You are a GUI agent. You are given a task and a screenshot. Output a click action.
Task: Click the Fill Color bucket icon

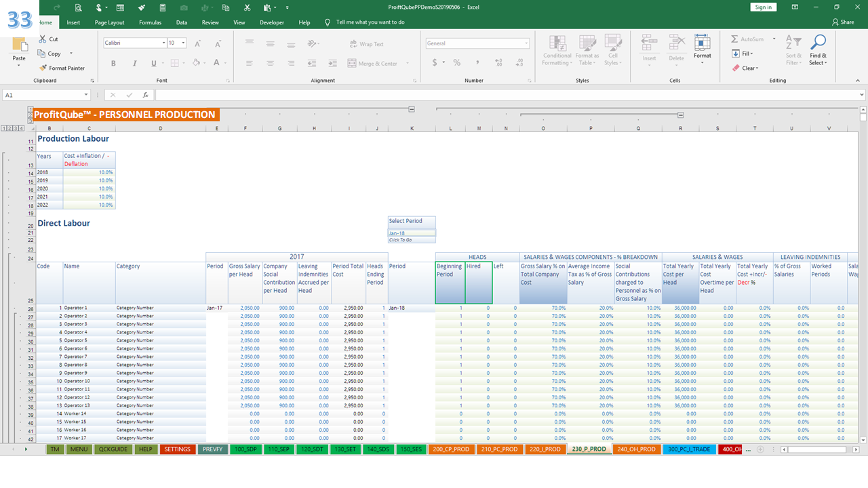tap(196, 63)
